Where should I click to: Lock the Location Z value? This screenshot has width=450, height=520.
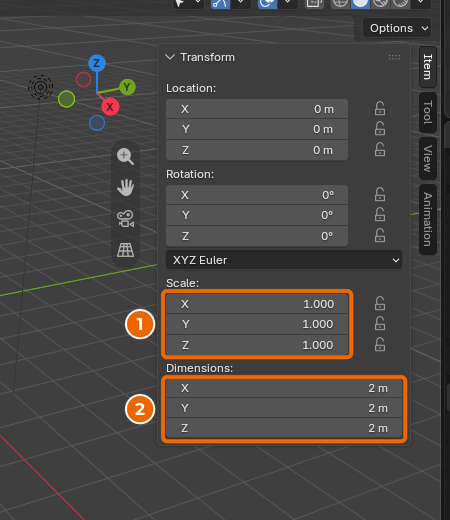380,150
